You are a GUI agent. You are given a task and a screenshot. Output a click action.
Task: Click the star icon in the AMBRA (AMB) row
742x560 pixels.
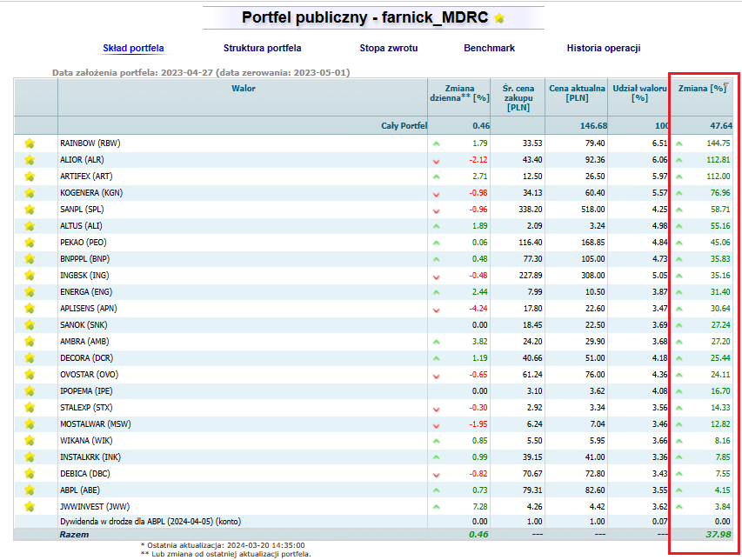30,342
